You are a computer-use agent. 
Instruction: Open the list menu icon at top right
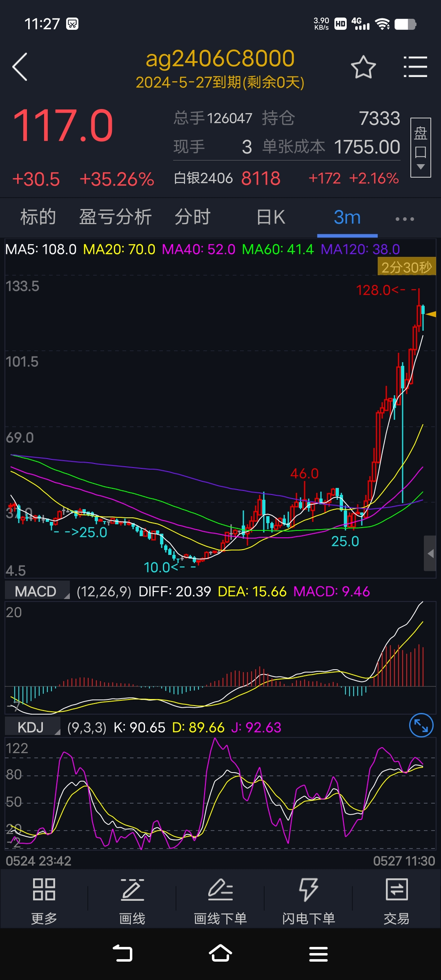415,67
